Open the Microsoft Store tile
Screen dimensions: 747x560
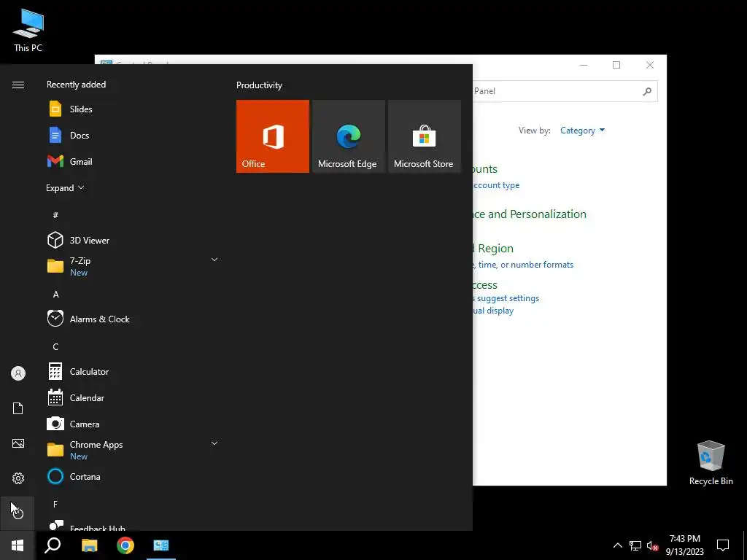pyautogui.click(x=425, y=136)
